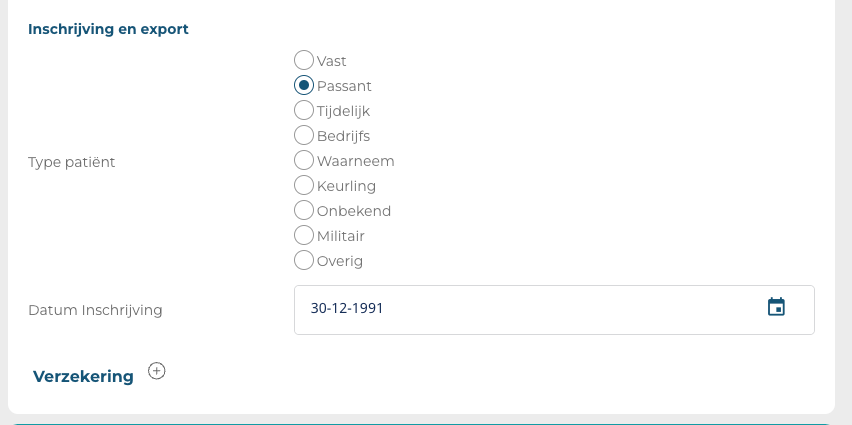This screenshot has height=425, width=852.
Task: Select the Vast radio button circle
Action: point(304,61)
